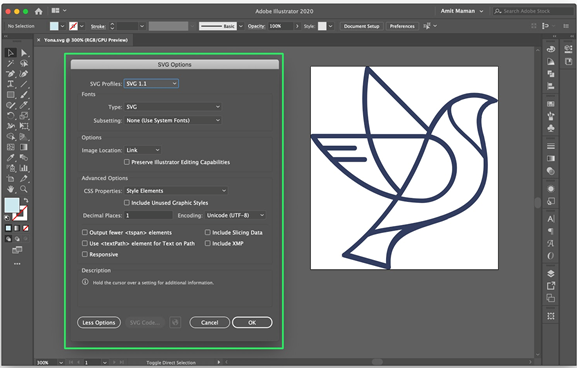Viewport: 577px width, 368px height.
Task: Select the Pen tool
Action: pyautogui.click(x=11, y=74)
